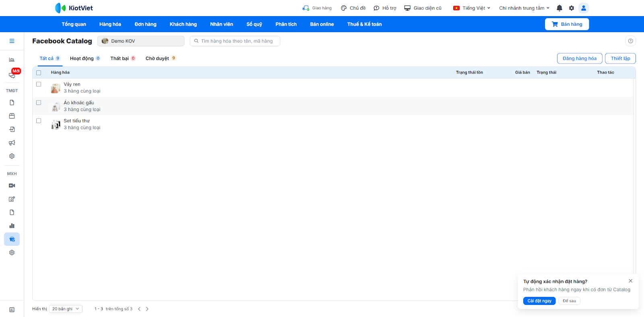Open the Tiếng Việt language dropdown
Image resolution: width=644 pixels, height=317 pixels.
pyautogui.click(x=472, y=8)
